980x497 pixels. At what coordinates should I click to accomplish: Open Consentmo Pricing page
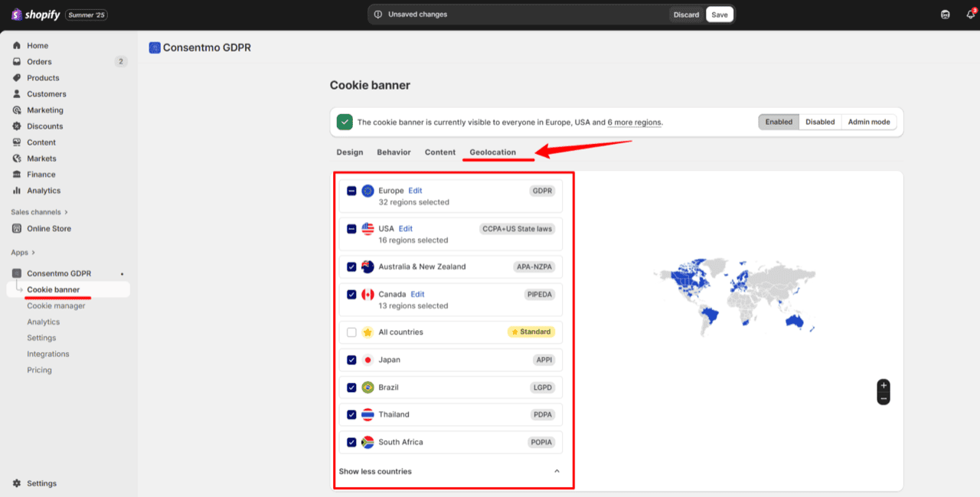click(40, 371)
